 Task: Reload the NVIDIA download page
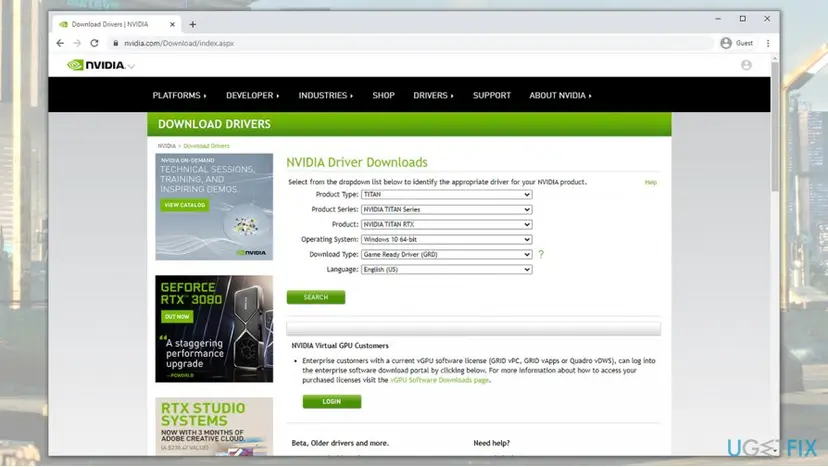(x=95, y=43)
